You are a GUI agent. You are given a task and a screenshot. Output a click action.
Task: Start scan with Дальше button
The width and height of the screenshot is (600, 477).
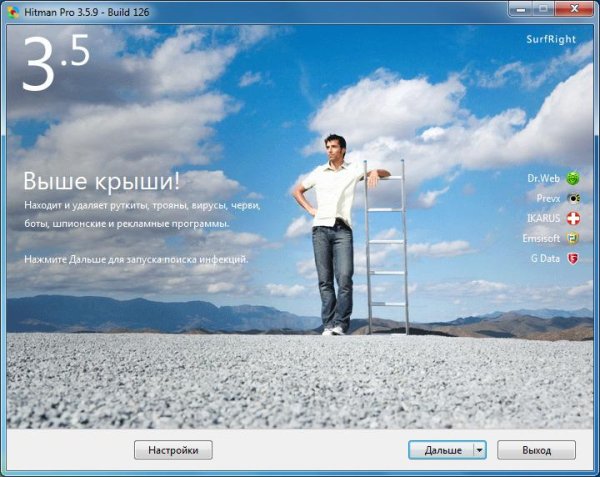[x=441, y=450]
